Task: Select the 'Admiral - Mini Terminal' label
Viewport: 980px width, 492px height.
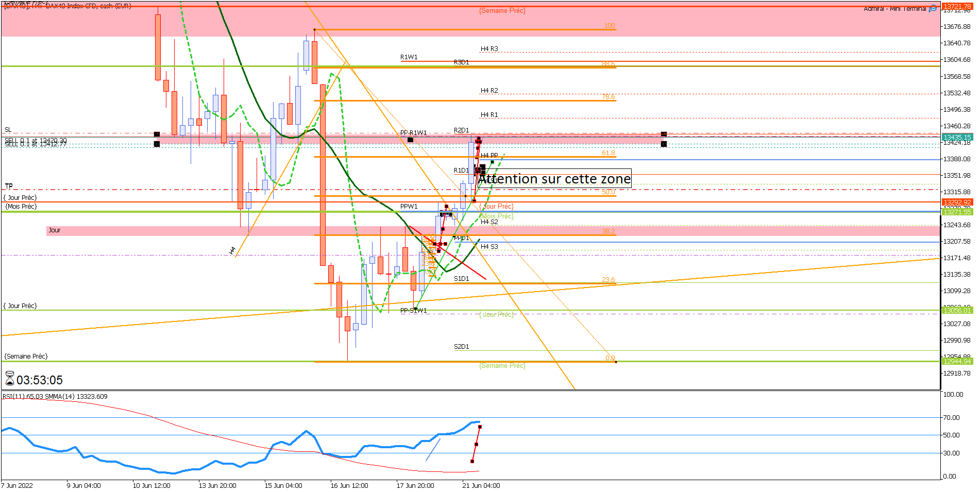Action: [895, 9]
